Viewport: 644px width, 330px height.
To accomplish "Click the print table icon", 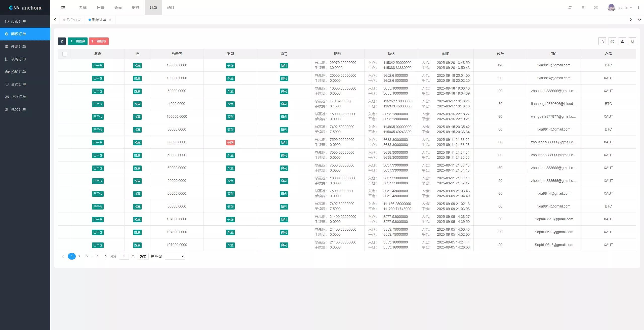I will [x=612, y=41].
